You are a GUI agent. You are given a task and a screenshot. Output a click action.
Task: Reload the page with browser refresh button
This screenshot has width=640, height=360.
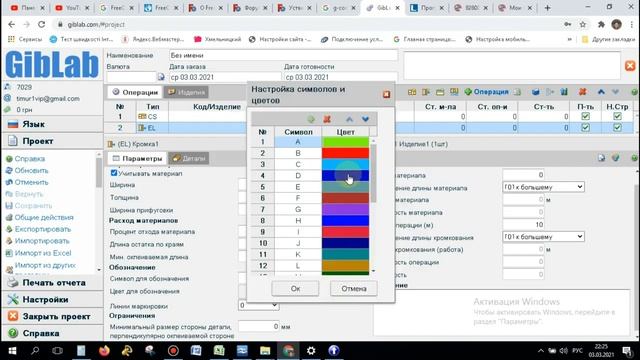pos(41,24)
